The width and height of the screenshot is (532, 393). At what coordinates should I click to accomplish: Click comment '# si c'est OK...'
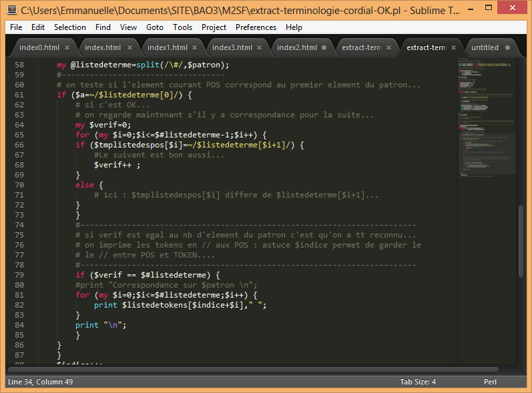pyautogui.click(x=112, y=105)
